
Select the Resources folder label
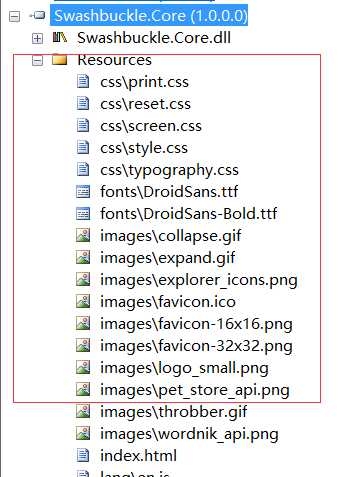(115, 60)
